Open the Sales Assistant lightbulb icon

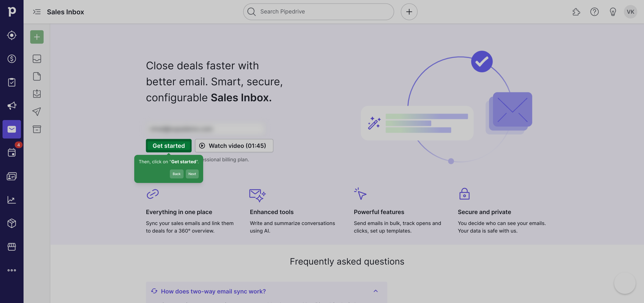(x=613, y=12)
